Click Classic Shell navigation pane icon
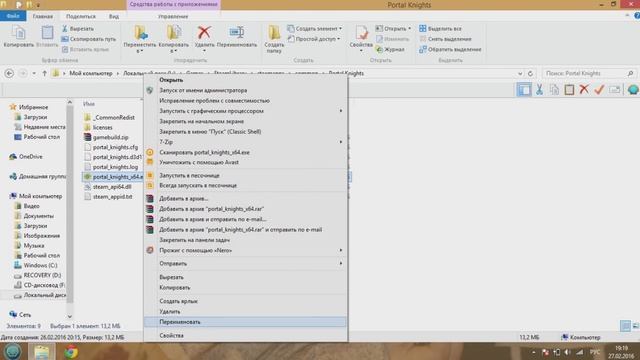The width and height of the screenshot is (640, 360). 524,89
